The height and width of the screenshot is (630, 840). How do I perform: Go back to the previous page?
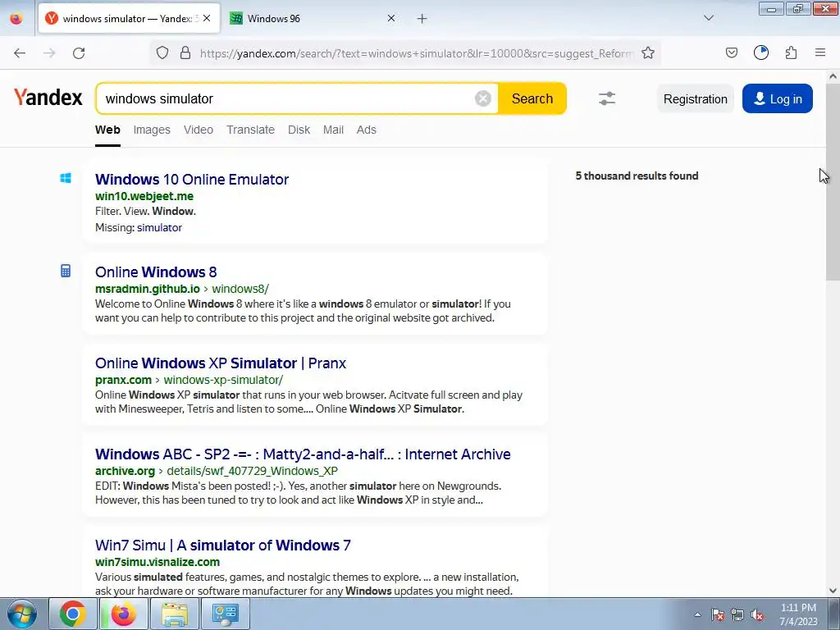(20, 53)
